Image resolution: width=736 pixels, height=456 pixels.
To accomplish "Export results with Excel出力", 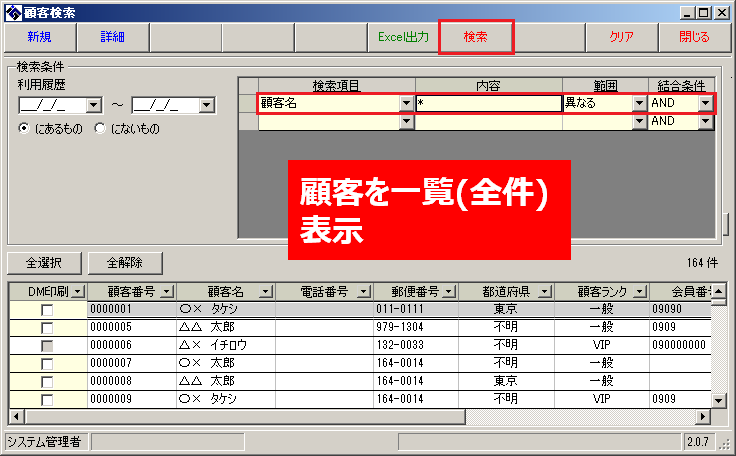I will [403, 37].
